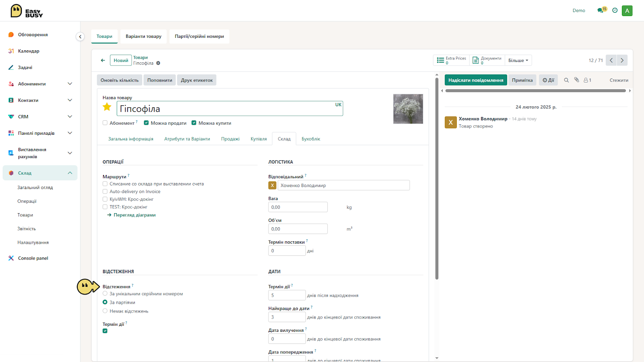Uncheck Можна купити

coord(194,123)
